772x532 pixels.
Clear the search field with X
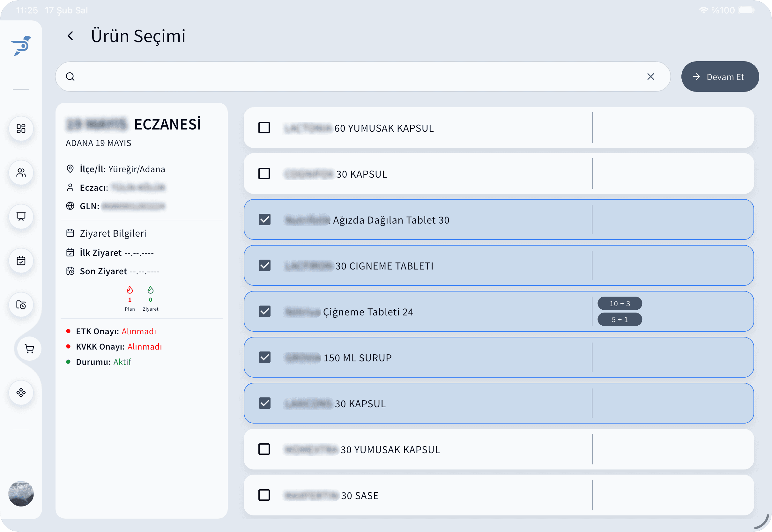tap(650, 76)
